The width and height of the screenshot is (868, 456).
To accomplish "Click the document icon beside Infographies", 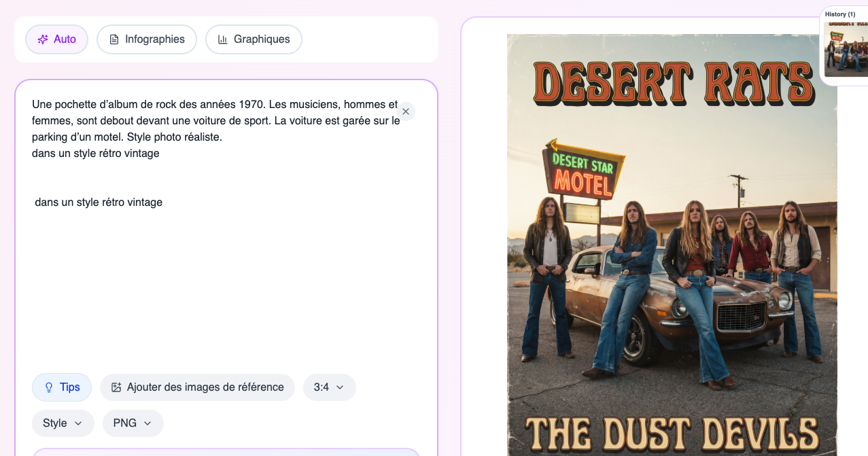I will click(114, 39).
